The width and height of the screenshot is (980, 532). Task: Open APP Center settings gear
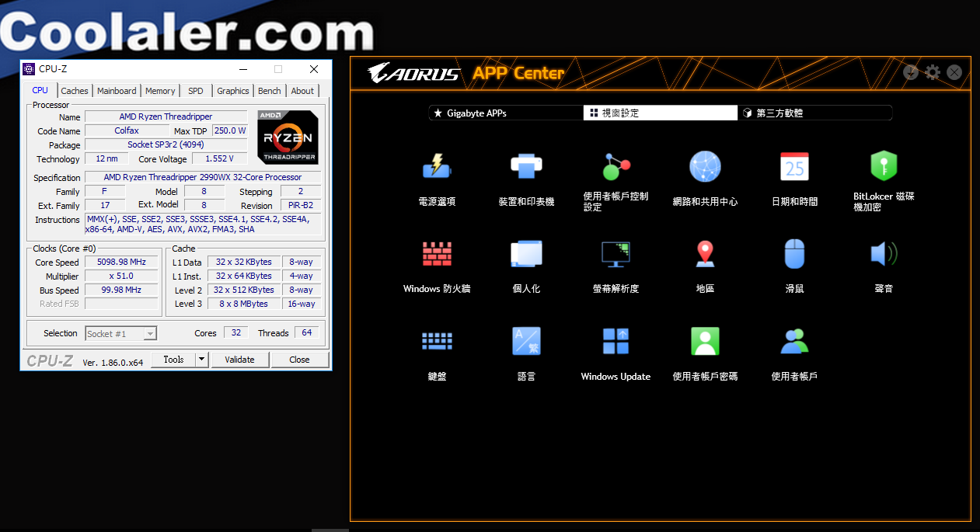tap(933, 72)
